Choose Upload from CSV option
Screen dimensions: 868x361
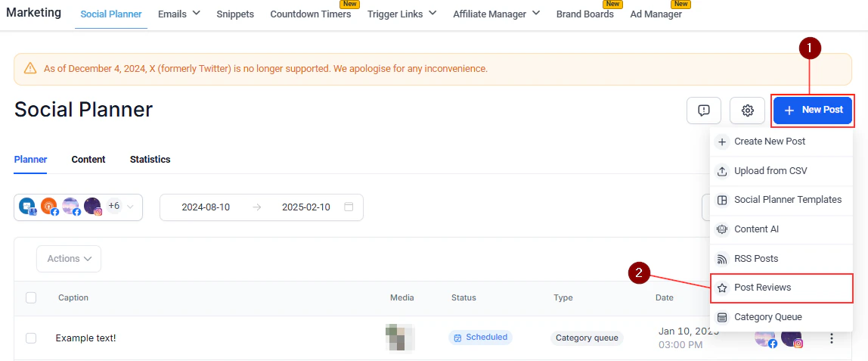[x=781, y=171]
